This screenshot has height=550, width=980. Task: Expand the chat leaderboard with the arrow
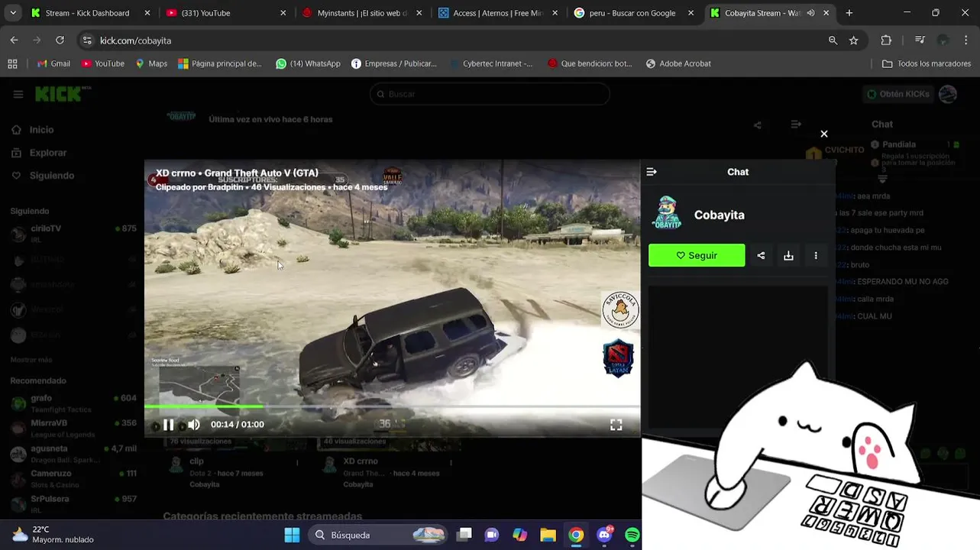coord(882,179)
